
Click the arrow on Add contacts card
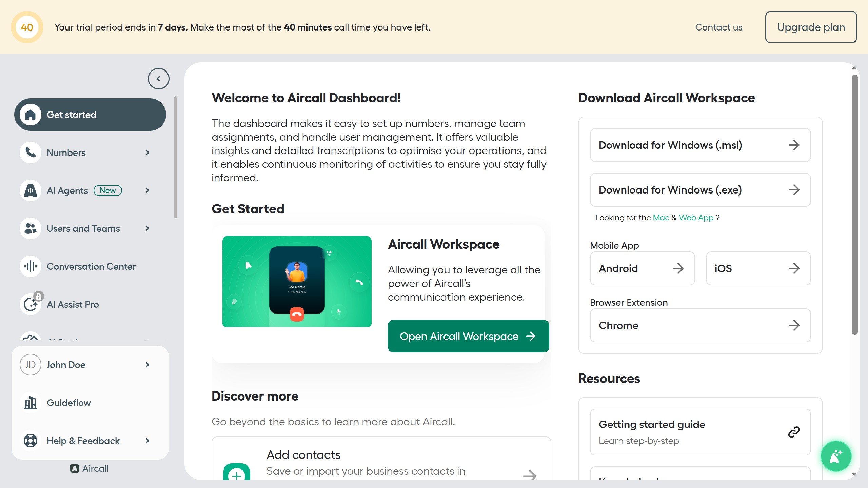529,475
